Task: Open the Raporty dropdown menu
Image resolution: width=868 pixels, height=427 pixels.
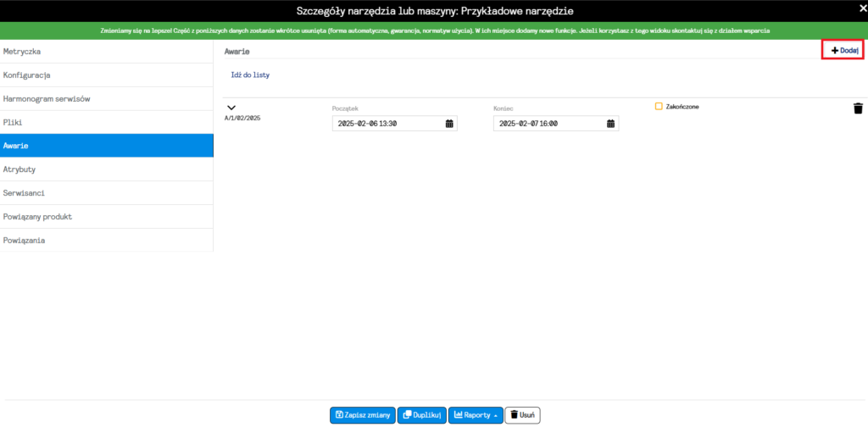Action: pyautogui.click(x=475, y=415)
